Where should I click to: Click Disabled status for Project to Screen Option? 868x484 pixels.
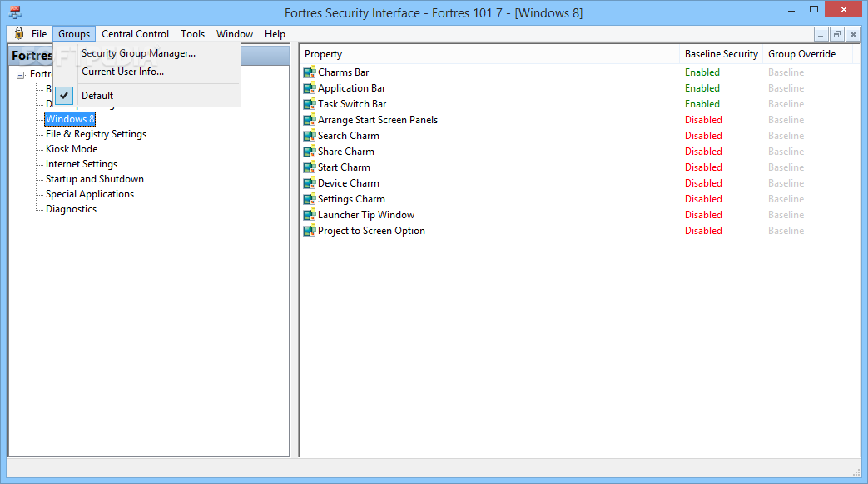(703, 231)
